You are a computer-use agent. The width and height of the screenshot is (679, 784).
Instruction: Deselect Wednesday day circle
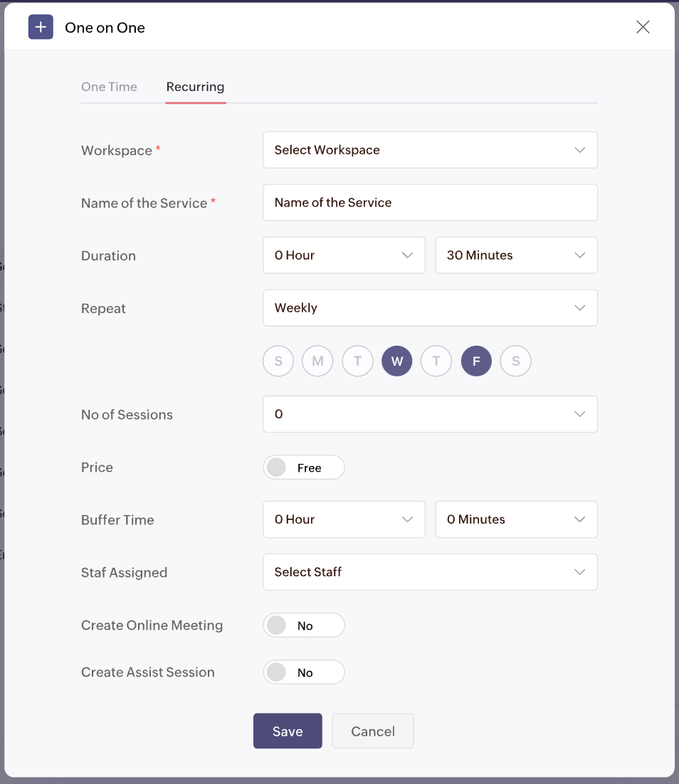click(397, 361)
